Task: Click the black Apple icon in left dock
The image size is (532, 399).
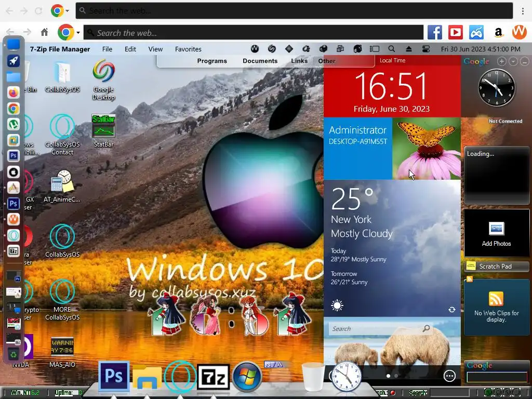Action: pyautogui.click(x=14, y=172)
